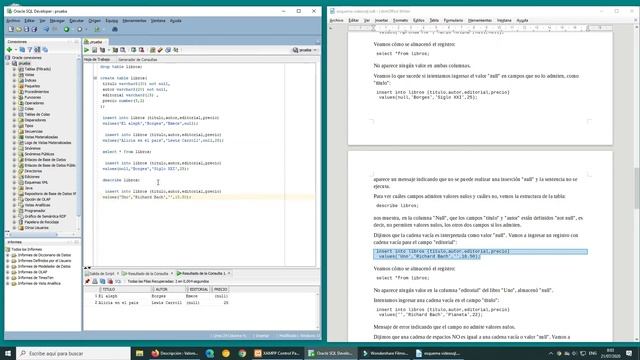Select the prueba worksheet tab
Screen dimensions: 640x360
(x=96, y=42)
